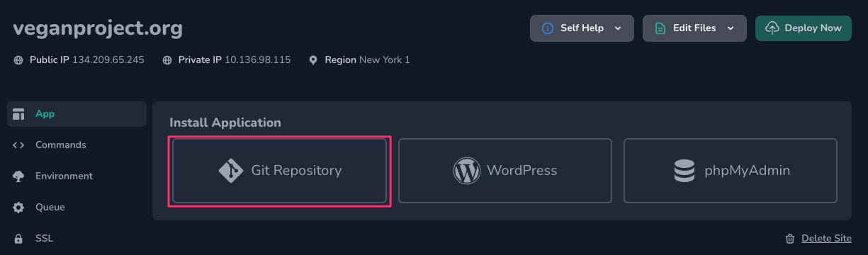This screenshot has height=255, width=868.
Task: Click the Public IP 134.209.65.245 text
Action: (87, 60)
